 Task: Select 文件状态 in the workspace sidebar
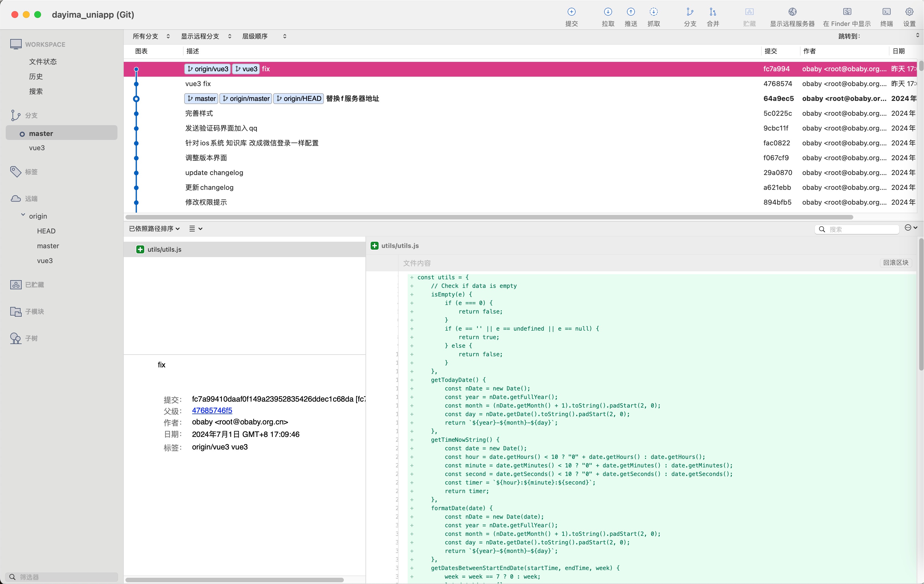coord(42,61)
